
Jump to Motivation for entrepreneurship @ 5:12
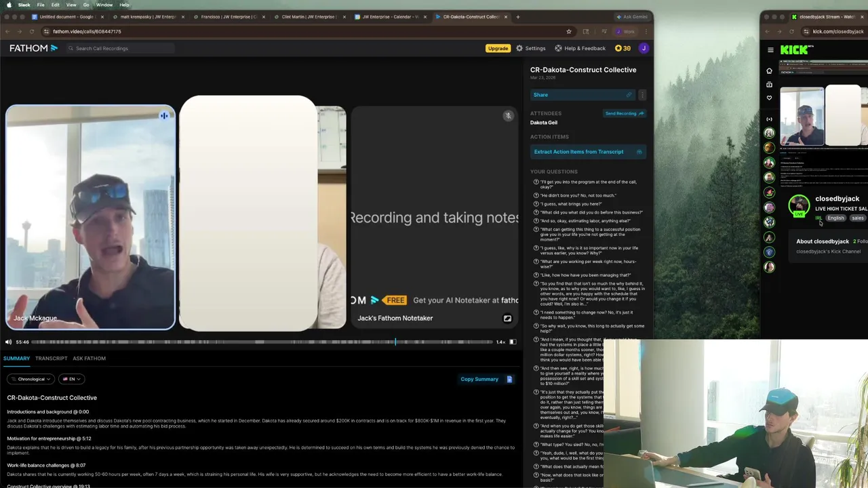[x=49, y=439]
